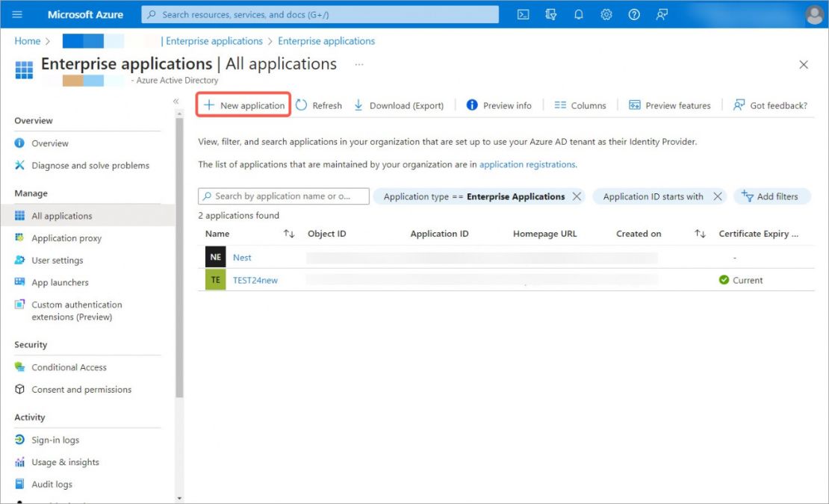Launch Cloud Shell from the top bar

tap(523, 14)
